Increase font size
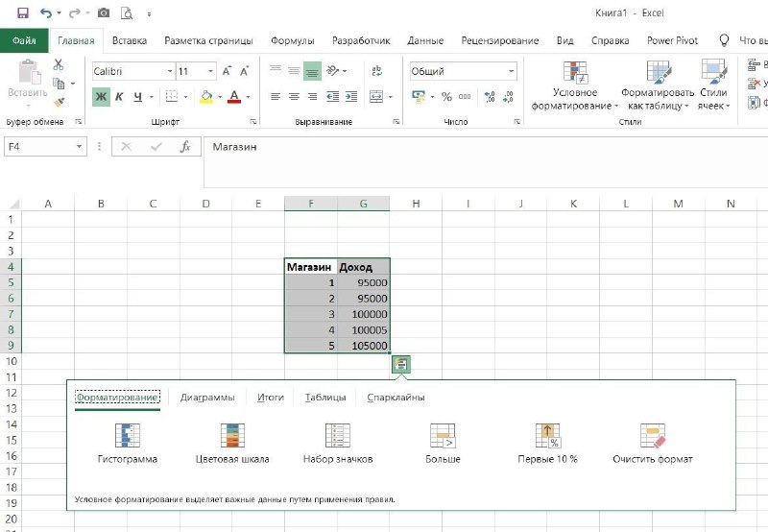The image size is (768, 532). coord(227,71)
